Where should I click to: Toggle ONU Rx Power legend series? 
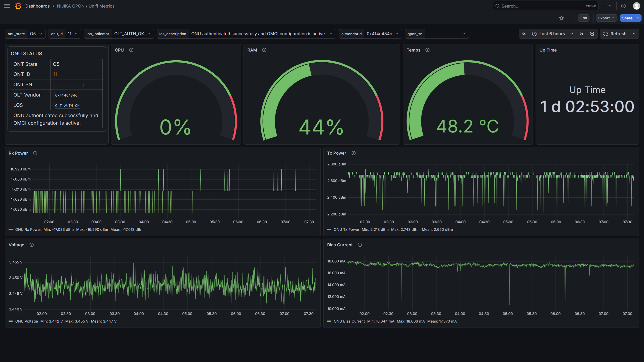pyautogui.click(x=28, y=230)
